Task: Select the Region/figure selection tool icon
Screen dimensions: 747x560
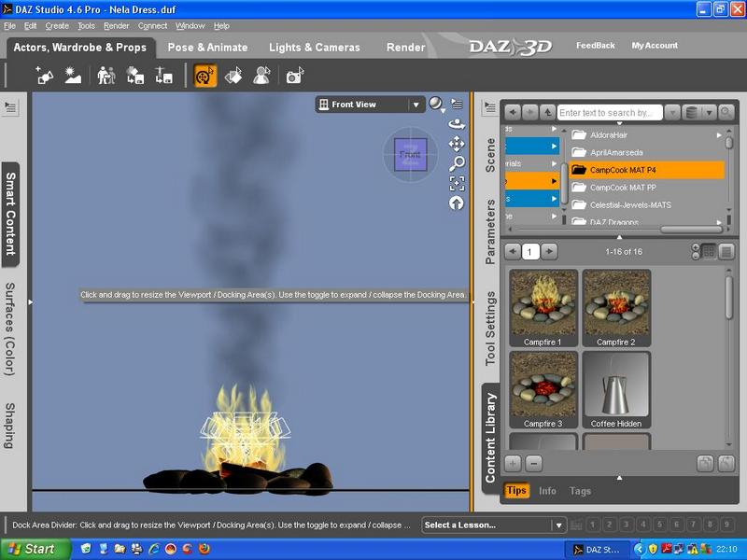Action: (x=262, y=76)
